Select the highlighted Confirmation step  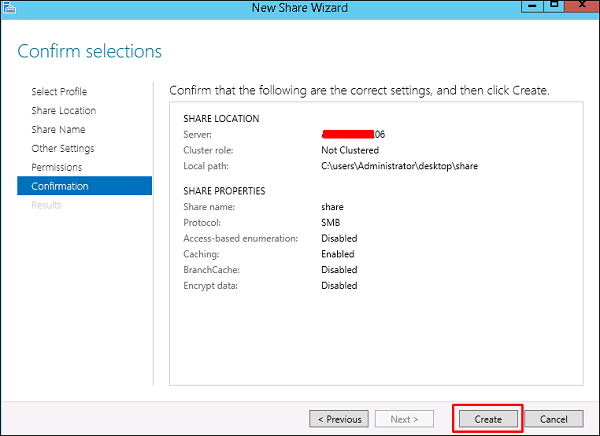click(60, 186)
